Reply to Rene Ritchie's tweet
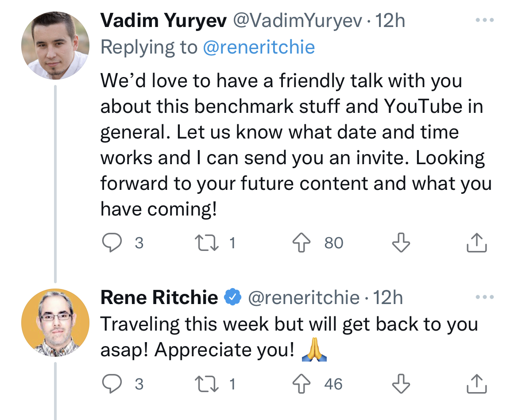This screenshot has width=518, height=420. pos(112,383)
